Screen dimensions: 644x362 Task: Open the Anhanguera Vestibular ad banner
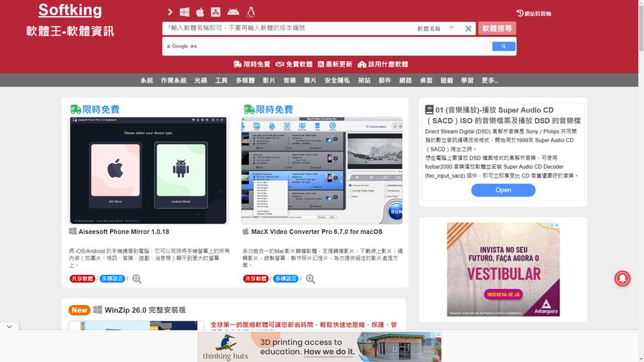pyautogui.click(x=503, y=269)
